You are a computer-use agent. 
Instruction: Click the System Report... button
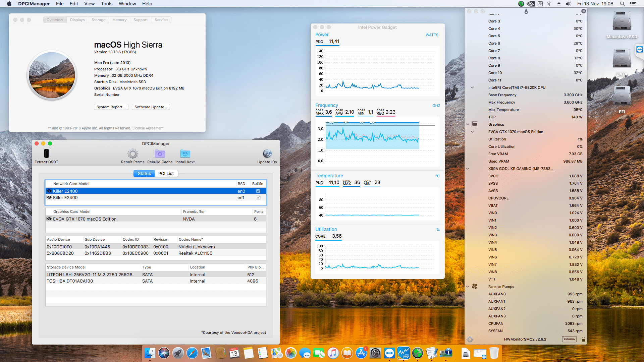(x=111, y=107)
